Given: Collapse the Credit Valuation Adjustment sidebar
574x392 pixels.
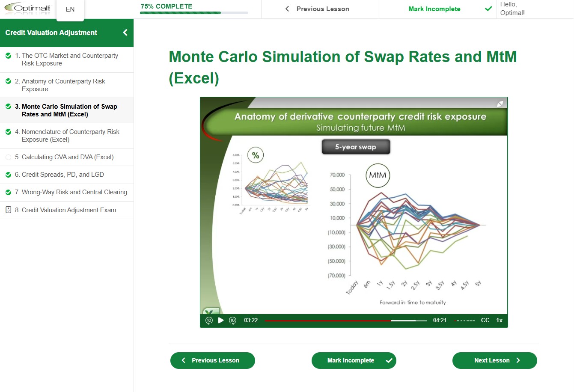Looking at the screenshot, I should pos(125,33).
